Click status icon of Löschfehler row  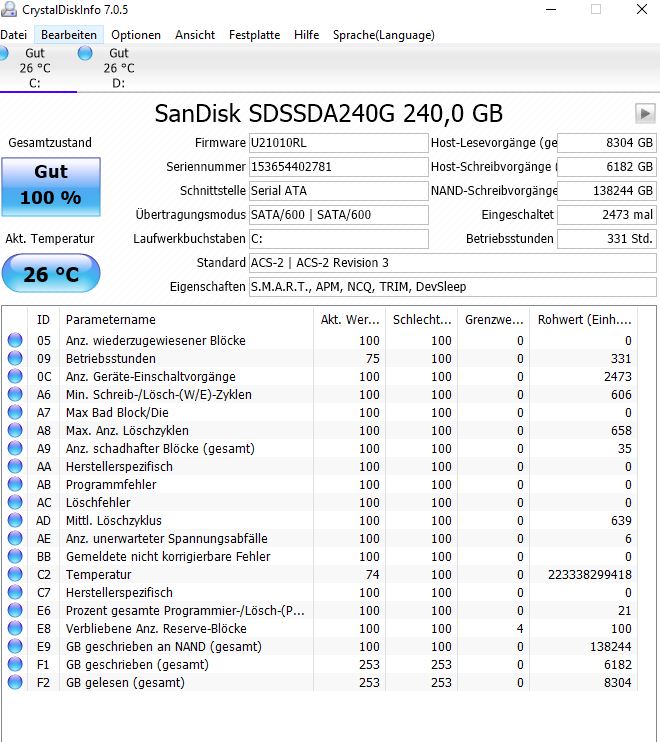point(15,502)
